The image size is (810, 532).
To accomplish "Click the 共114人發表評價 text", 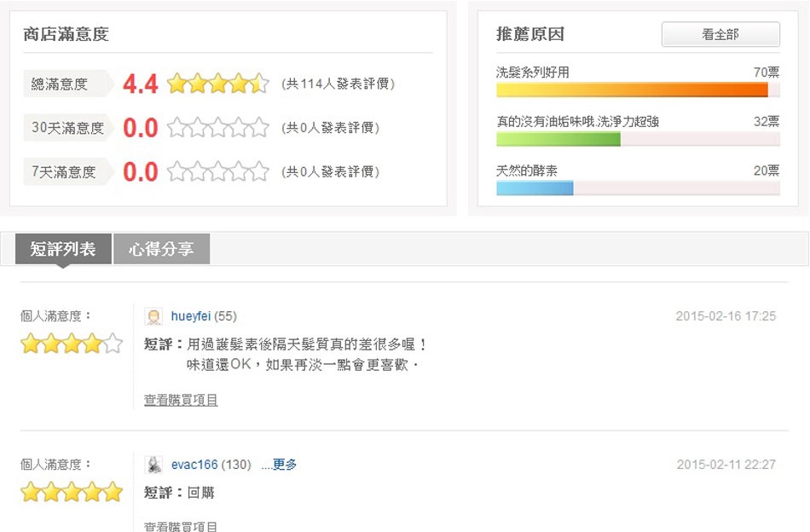I will (x=338, y=84).
